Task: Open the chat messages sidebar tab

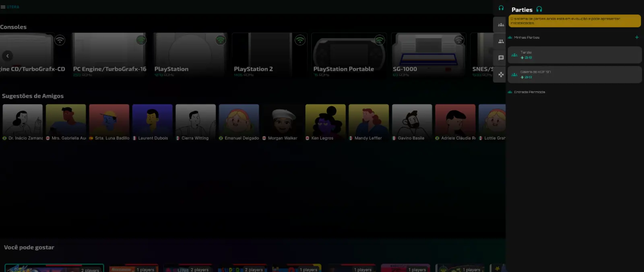Action: point(501,58)
